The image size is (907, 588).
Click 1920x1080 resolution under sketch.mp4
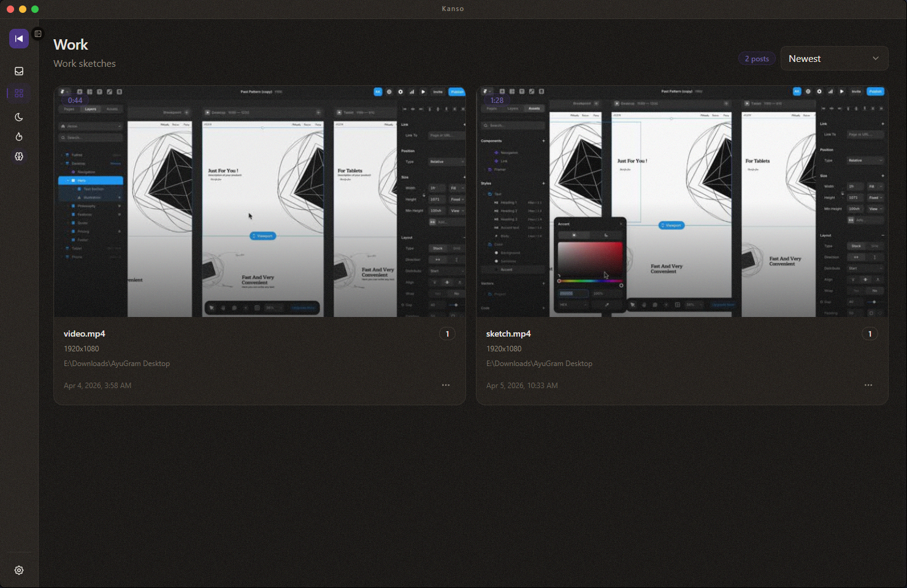(504, 349)
